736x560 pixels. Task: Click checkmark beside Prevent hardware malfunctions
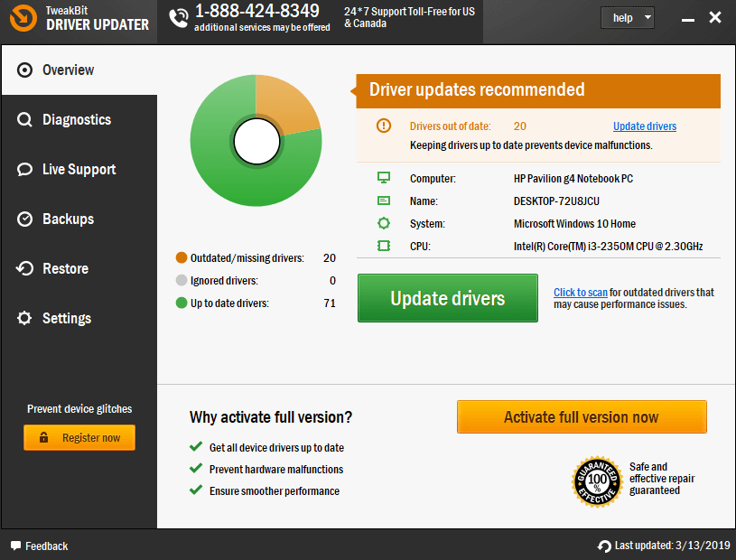[x=196, y=468]
